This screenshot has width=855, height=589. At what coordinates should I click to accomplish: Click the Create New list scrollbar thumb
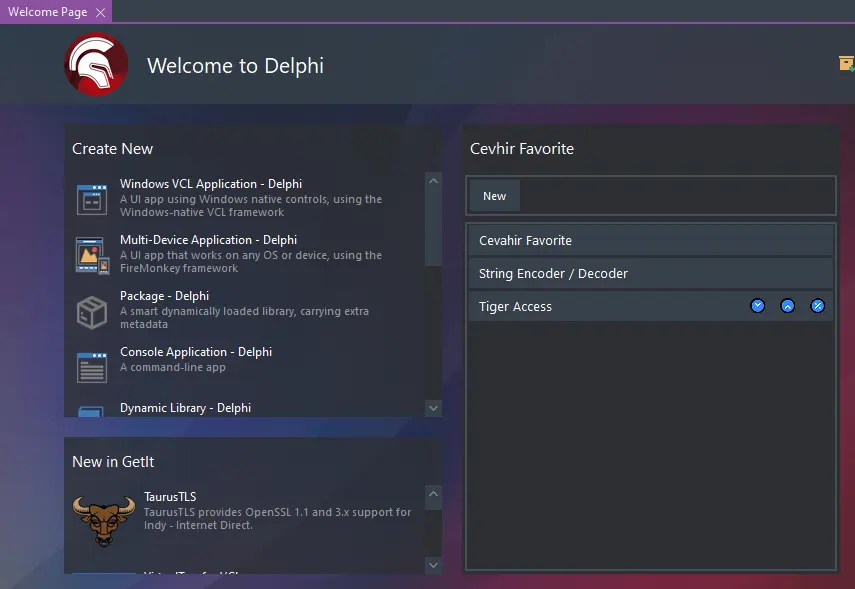pyautogui.click(x=433, y=227)
